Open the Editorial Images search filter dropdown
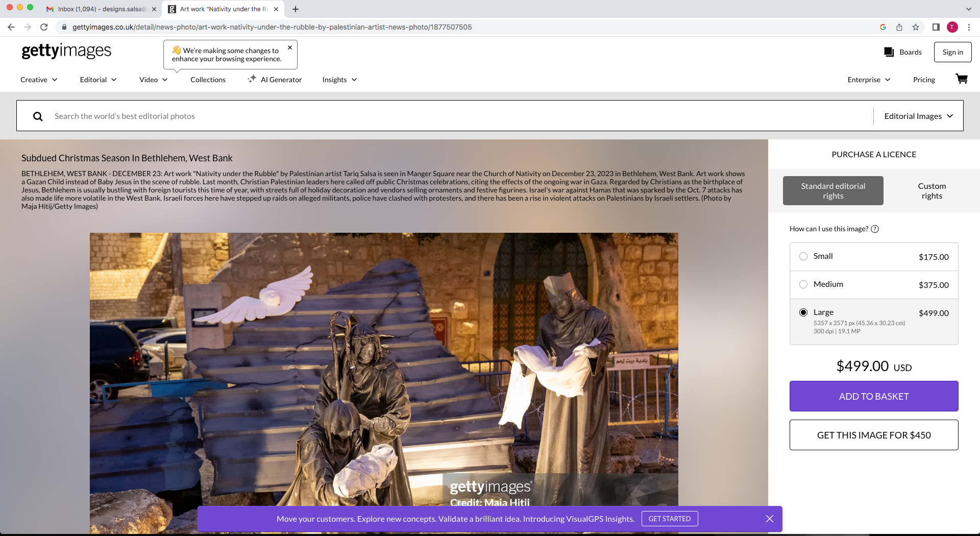This screenshot has width=980, height=536. click(x=918, y=116)
